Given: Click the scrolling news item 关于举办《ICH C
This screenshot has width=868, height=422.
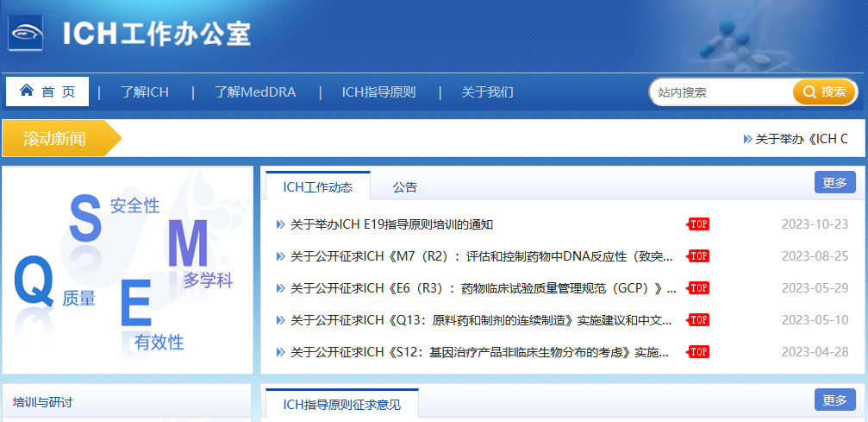Looking at the screenshot, I should [x=802, y=139].
